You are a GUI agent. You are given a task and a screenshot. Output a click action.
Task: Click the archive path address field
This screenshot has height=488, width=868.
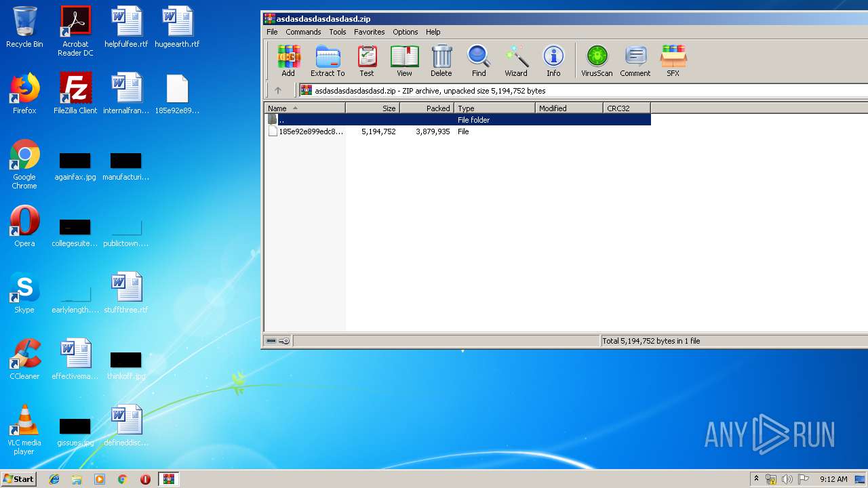(583, 90)
